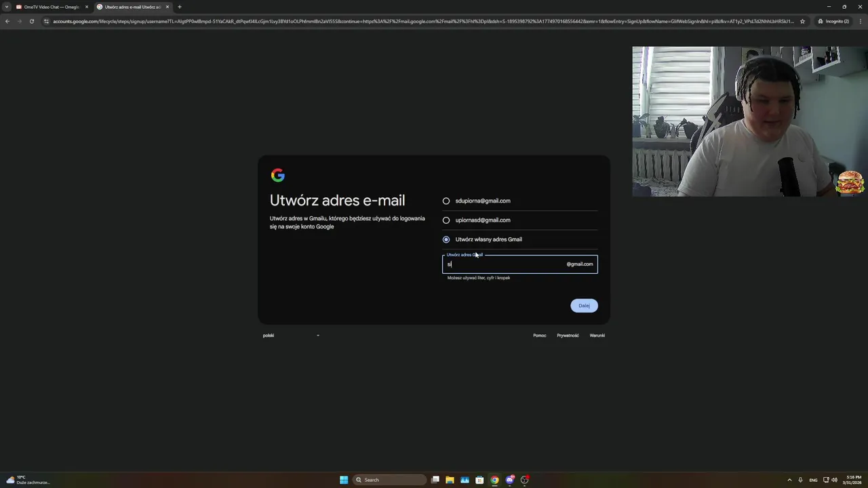Open the clock and date panel

pos(853,480)
